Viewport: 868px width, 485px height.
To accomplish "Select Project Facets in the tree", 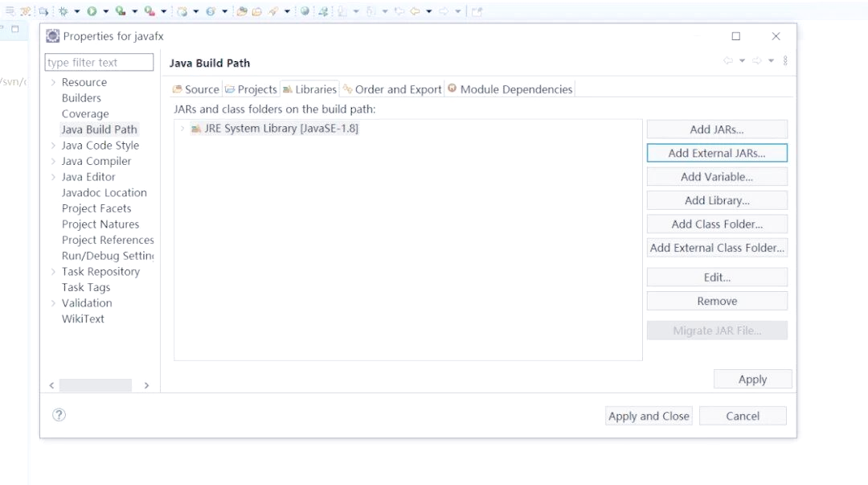I will click(96, 208).
